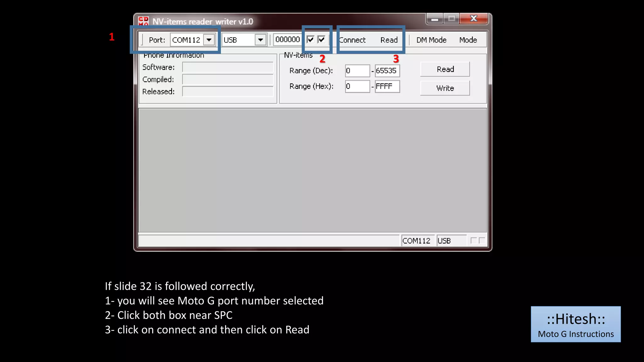The image size is (644, 362).
Task: Click the COM112 status bar entry
Action: point(418,241)
